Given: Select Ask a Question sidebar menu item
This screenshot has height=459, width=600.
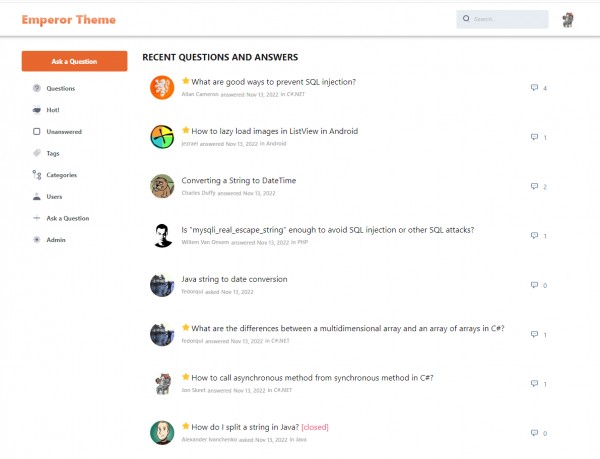Looking at the screenshot, I should coord(67,218).
